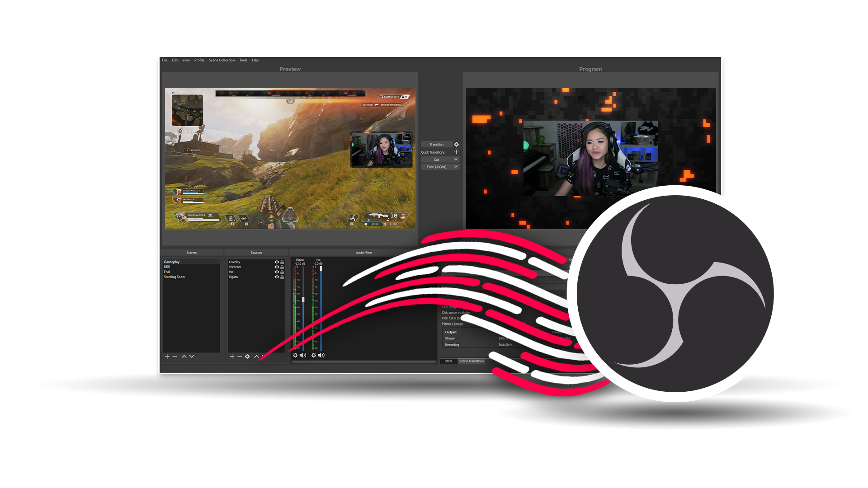
Task: Toggle lock on the Mic source
Action: pyautogui.click(x=282, y=272)
